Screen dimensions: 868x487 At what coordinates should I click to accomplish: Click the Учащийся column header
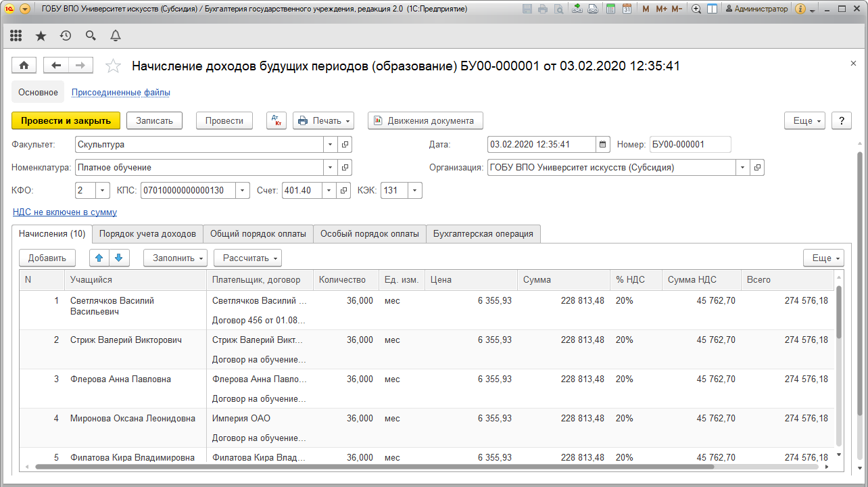point(135,279)
